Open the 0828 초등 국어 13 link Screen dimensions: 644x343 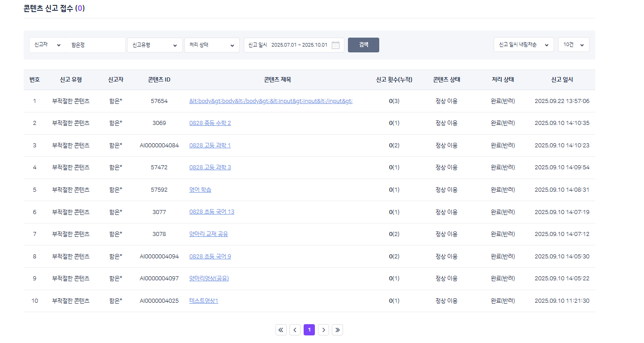point(212,212)
